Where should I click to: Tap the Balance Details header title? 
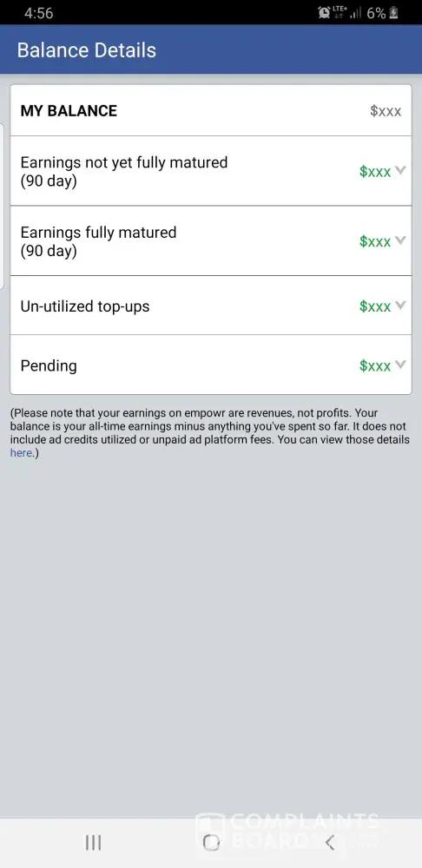click(86, 49)
